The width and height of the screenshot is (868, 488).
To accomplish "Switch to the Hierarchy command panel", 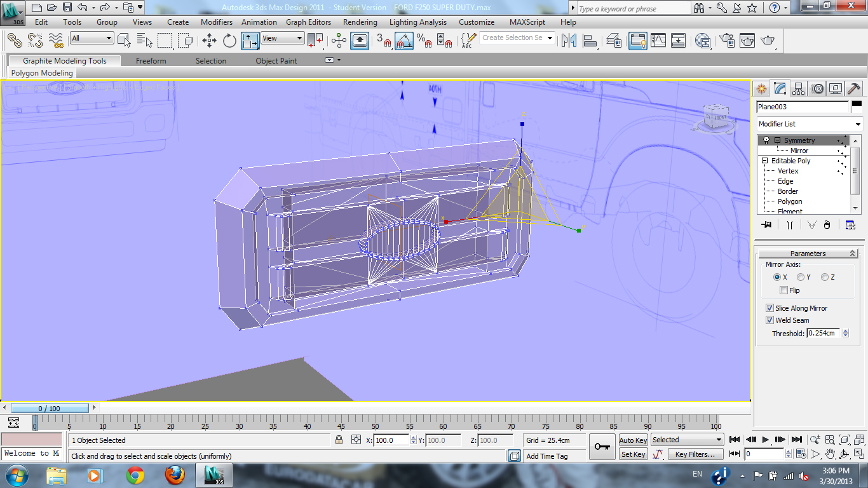I will click(799, 88).
